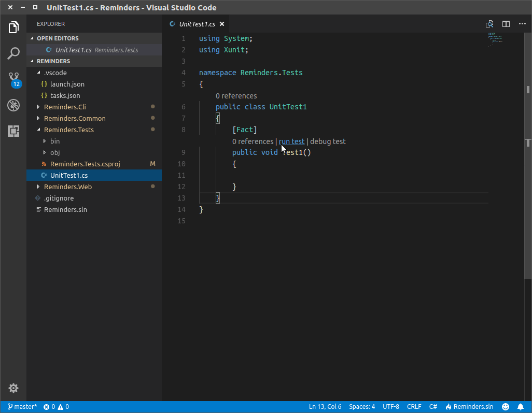
Task: Open the More Actions ellipsis menu
Action: coord(522,24)
